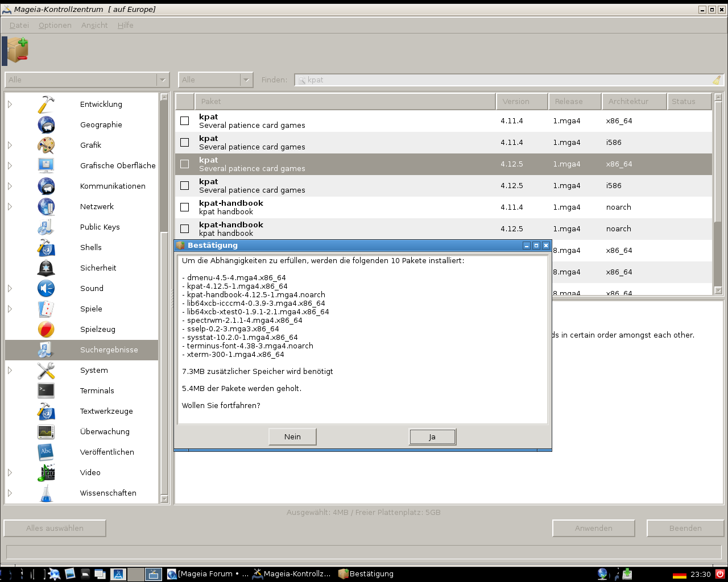The width and height of the screenshot is (728, 582).
Task: Mark the kpat-handbook 4.12.5 checkbox
Action: coord(184,229)
